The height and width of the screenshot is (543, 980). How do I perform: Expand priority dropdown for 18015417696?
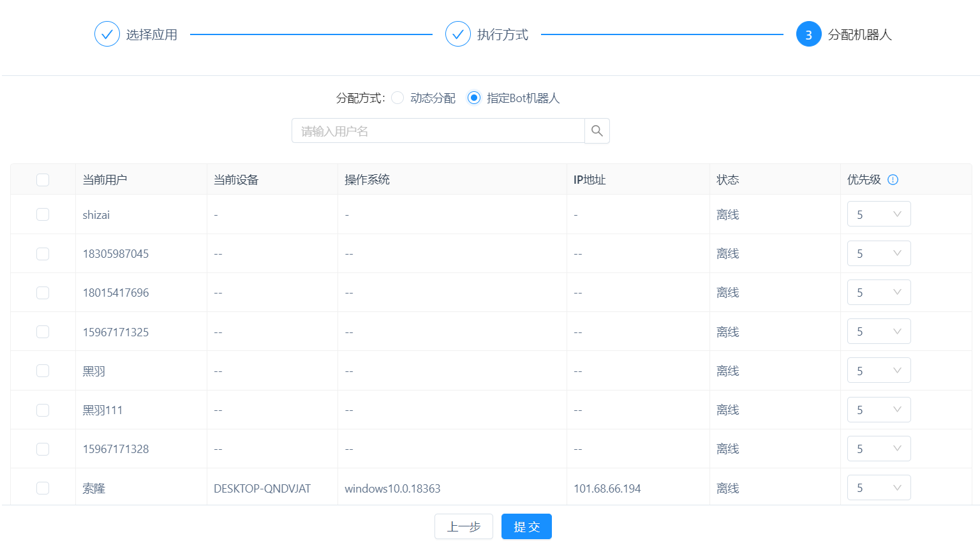tap(879, 292)
